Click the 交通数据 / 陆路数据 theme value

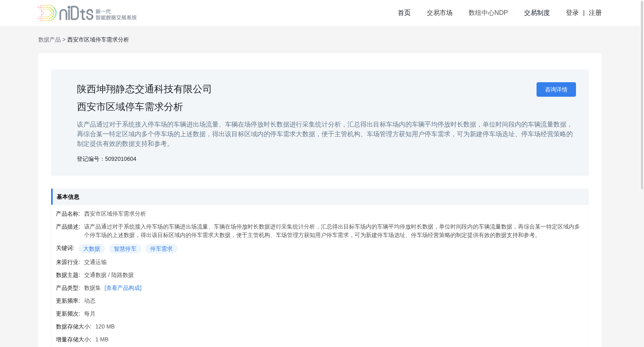pyautogui.click(x=109, y=275)
